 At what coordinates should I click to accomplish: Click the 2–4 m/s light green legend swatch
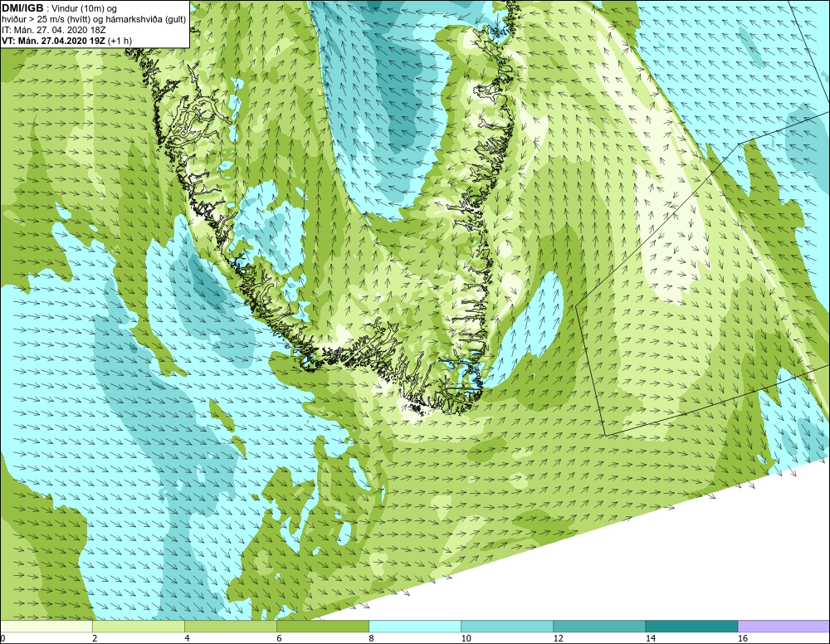(x=139, y=627)
